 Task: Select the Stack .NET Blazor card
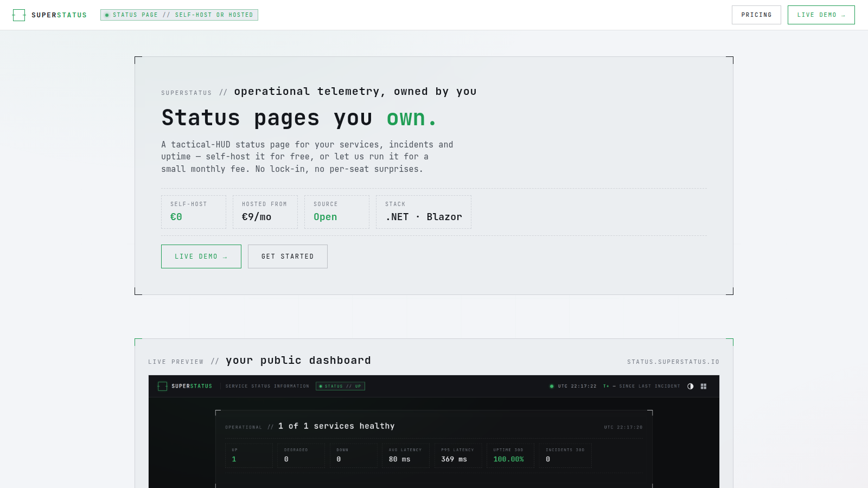(424, 212)
